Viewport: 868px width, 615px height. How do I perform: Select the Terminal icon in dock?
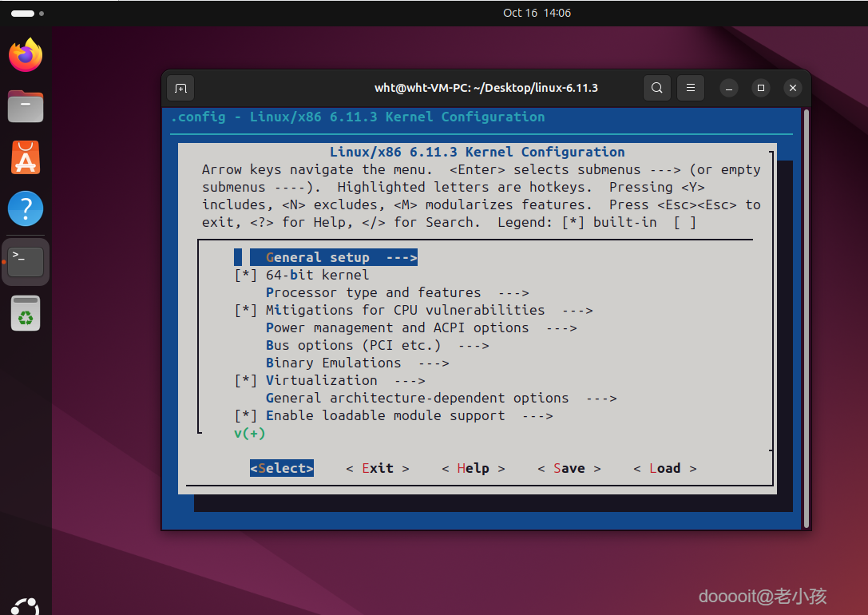(26, 261)
